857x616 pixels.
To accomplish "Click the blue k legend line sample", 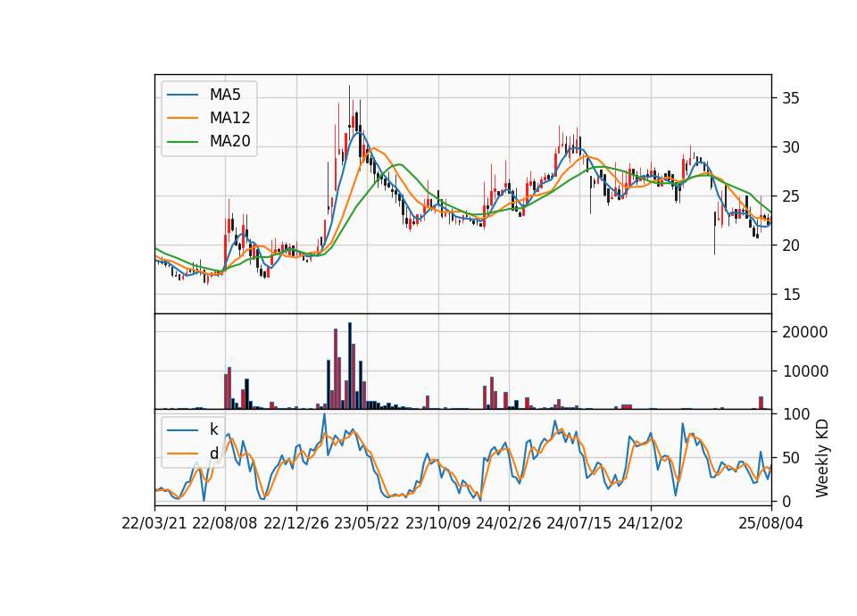I will (x=182, y=430).
